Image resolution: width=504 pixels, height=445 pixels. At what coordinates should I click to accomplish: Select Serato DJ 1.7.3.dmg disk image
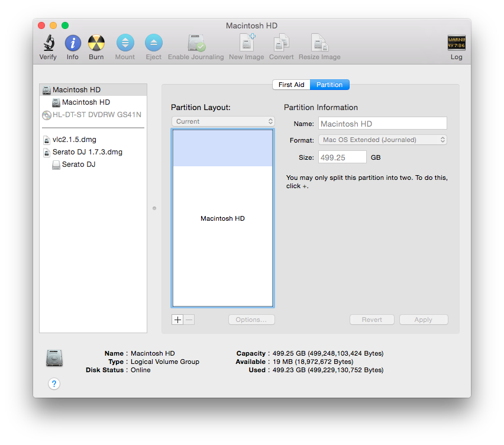point(93,151)
